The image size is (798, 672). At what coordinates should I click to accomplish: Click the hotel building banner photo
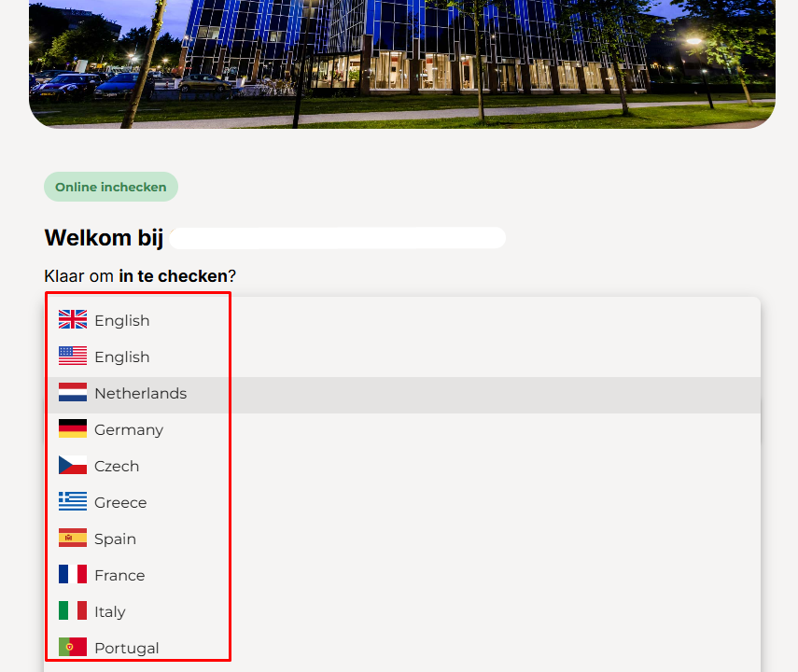(x=401, y=61)
